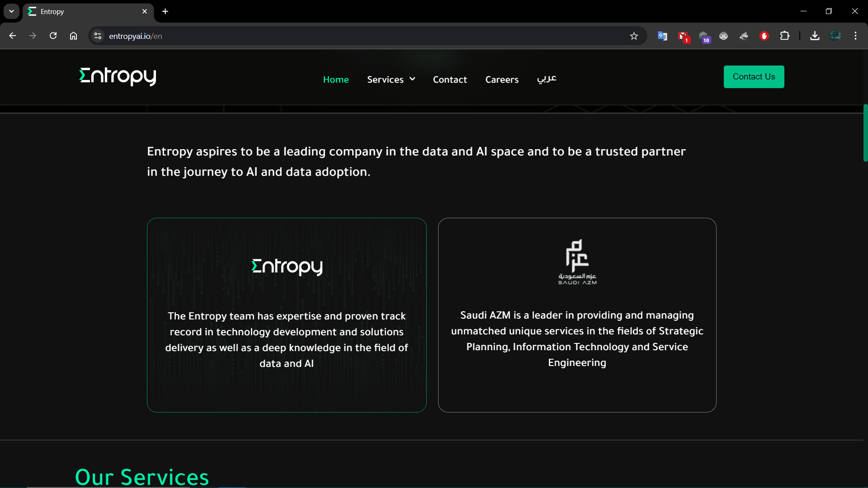Viewport: 868px width, 488px height.
Task: Click the Saudi AZM description paragraph
Action: click(577, 339)
